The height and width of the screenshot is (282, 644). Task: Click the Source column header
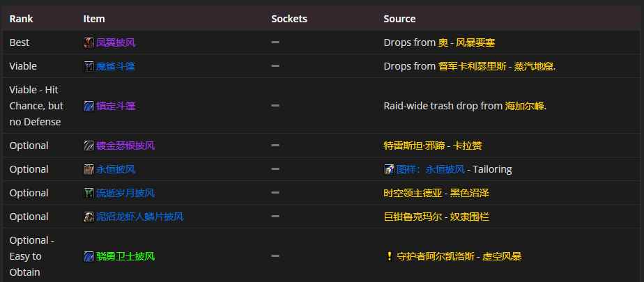[399, 19]
